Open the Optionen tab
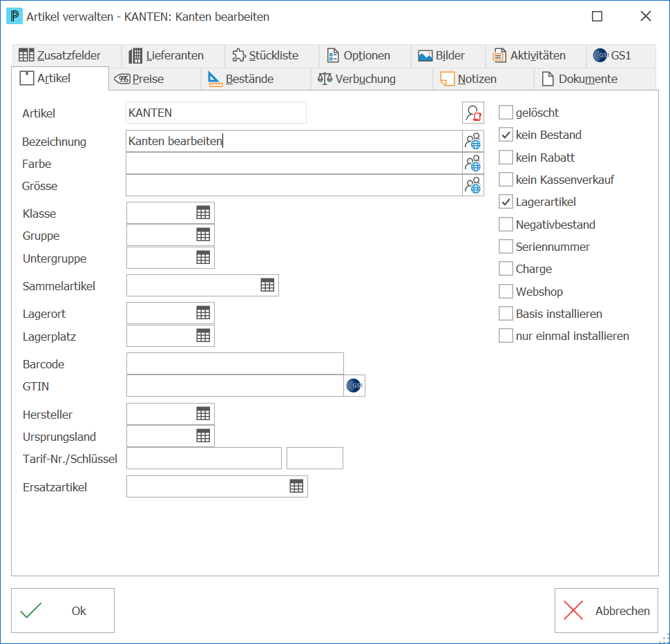 tap(365, 55)
